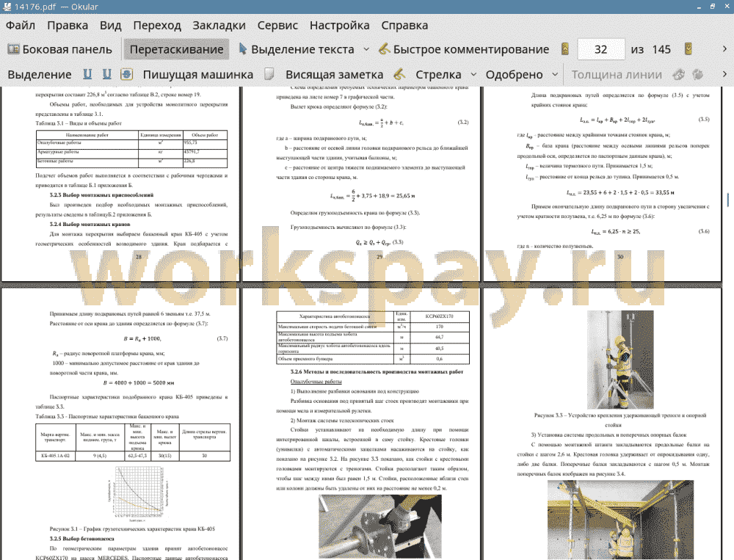Toggle Быстрое комментирование annotation toolbar
This screenshot has height=560, width=734.
pos(465,49)
